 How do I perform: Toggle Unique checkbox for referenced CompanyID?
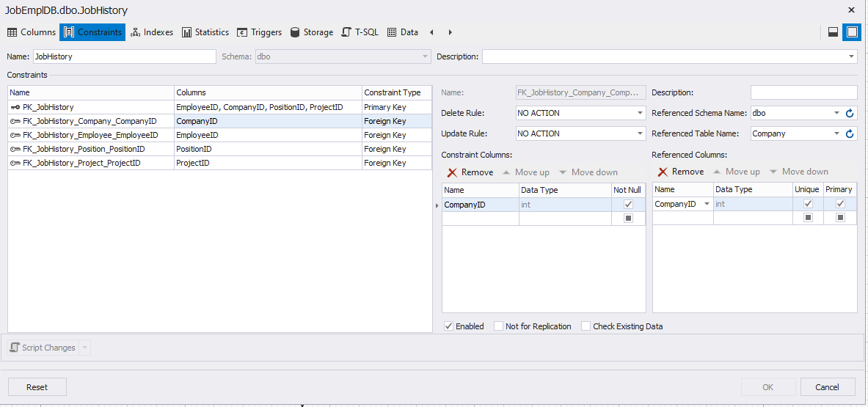coord(809,204)
